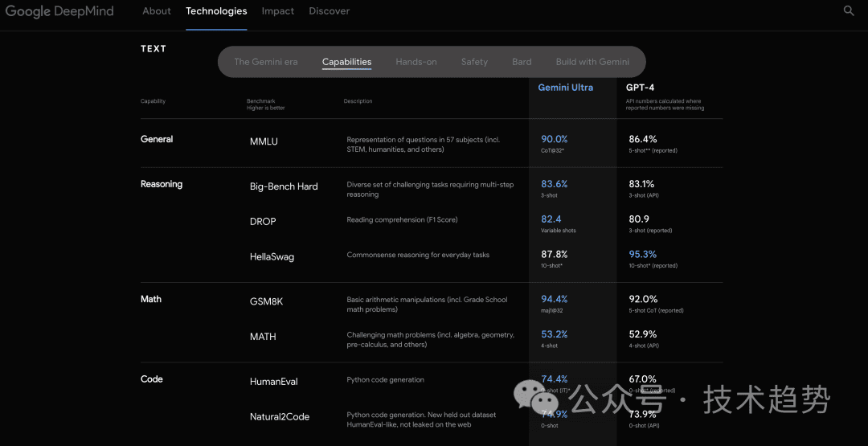The height and width of the screenshot is (446, 868).
Task: Click the Python code generation description for HumanEval
Action: pos(385,379)
